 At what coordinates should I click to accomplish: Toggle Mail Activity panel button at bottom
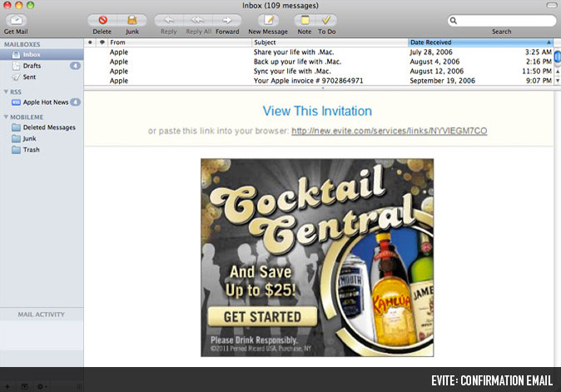point(24,387)
